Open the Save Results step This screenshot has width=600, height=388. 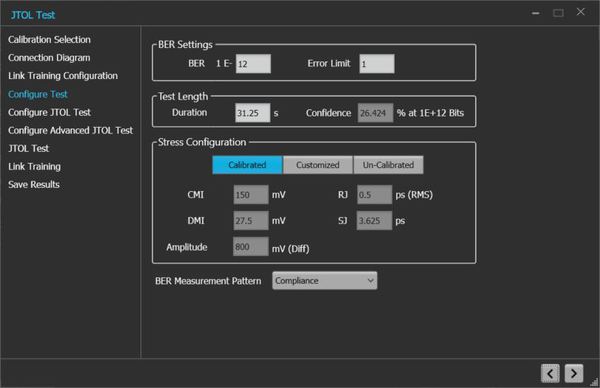34,184
